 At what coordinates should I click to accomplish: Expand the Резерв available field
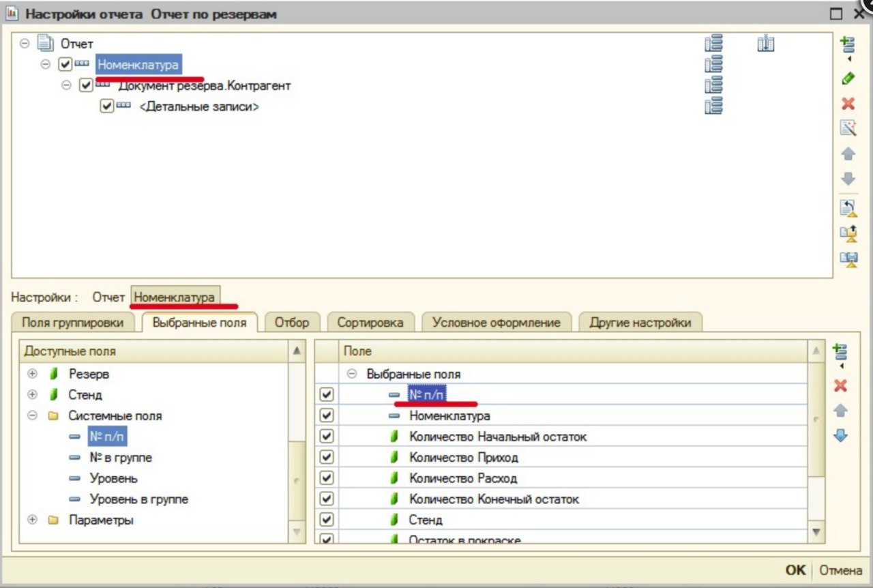click(x=32, y=374)
